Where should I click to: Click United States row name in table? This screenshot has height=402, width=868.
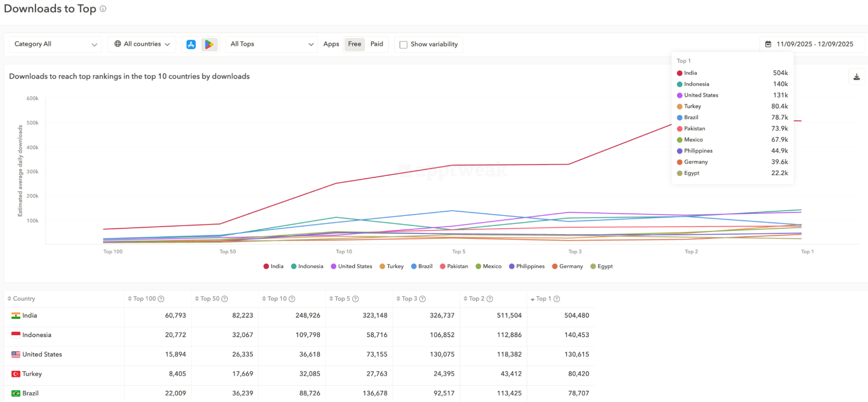tap(42, 355)
